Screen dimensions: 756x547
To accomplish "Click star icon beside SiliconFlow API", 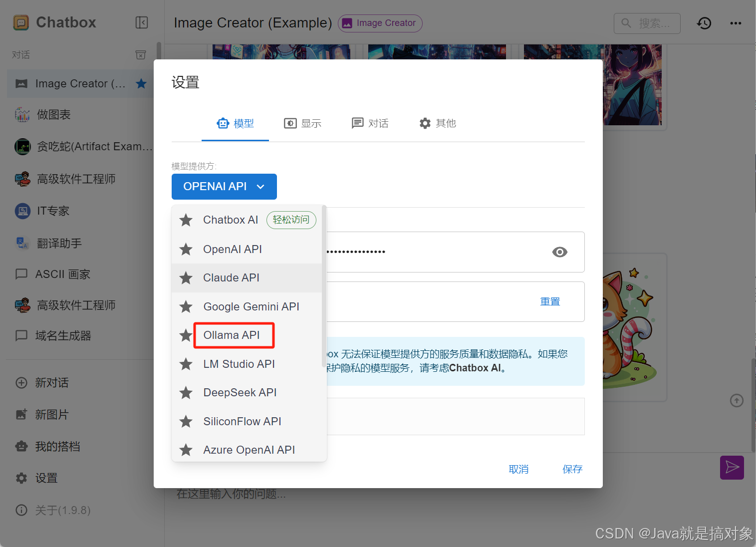I will (x=186, y=421).
